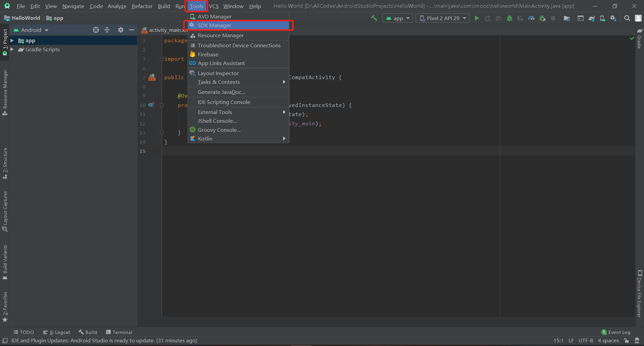644x346 pixels.
Task: Open SDK Manager toolbar cube icon
Action: 613,18
